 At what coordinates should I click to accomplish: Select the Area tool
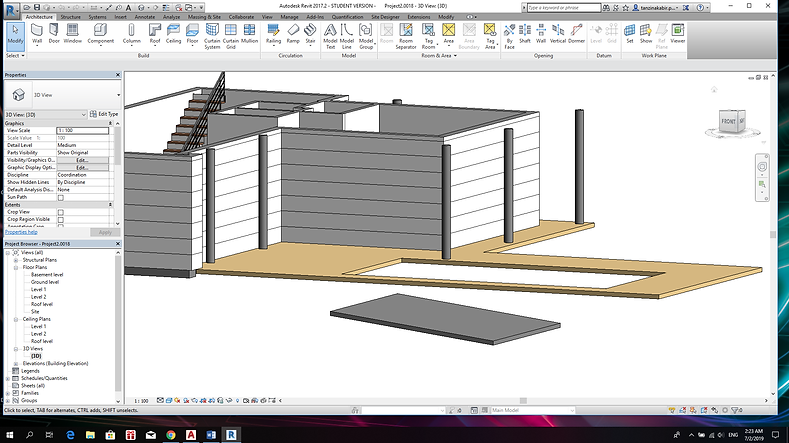tap(448, 34)
